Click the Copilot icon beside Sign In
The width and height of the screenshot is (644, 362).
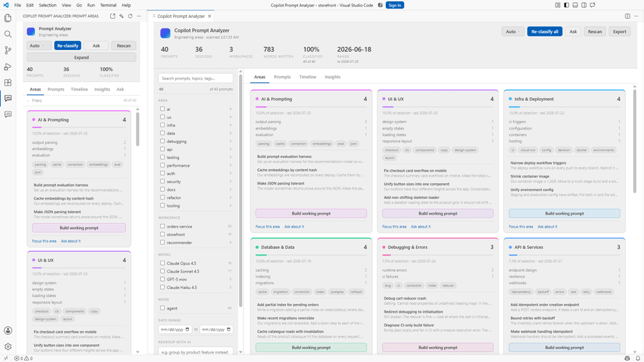381,5
